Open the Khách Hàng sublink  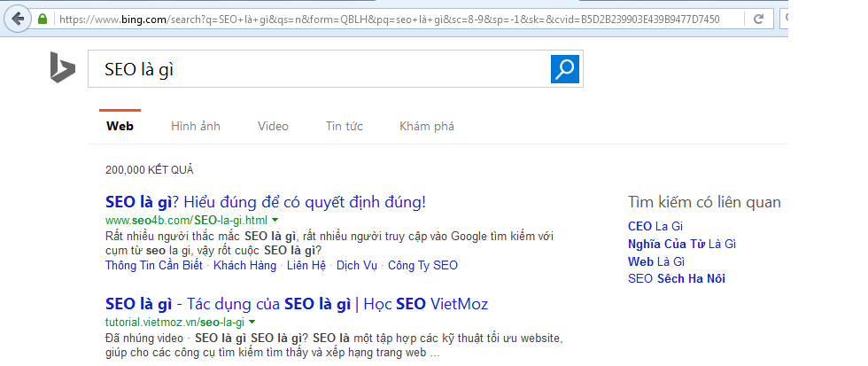[x=244, y=266]
